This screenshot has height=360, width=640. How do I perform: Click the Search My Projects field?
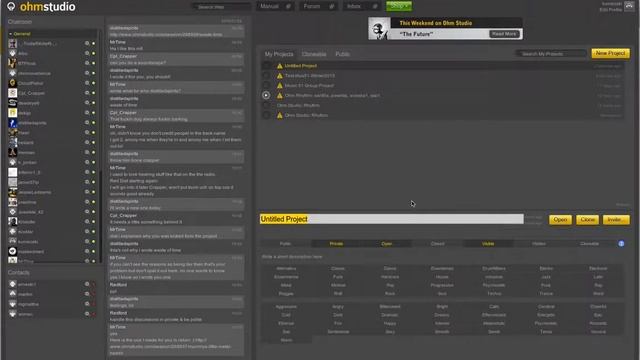[551, 53]
